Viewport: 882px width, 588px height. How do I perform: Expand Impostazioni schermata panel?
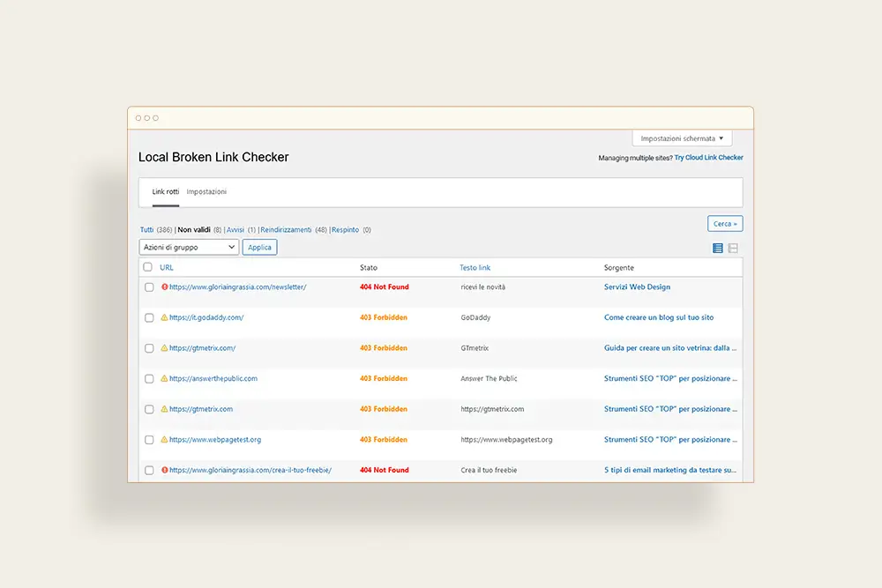(682, 138)
